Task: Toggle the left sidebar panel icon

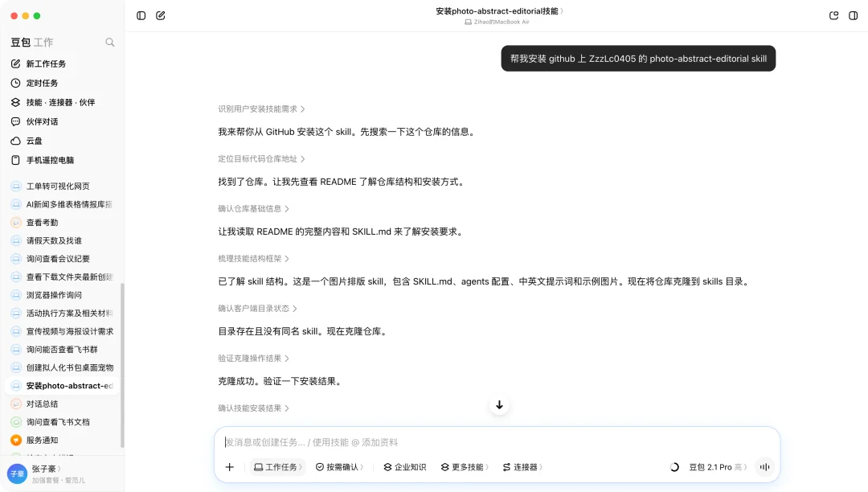Action: (x=141, y=15)
